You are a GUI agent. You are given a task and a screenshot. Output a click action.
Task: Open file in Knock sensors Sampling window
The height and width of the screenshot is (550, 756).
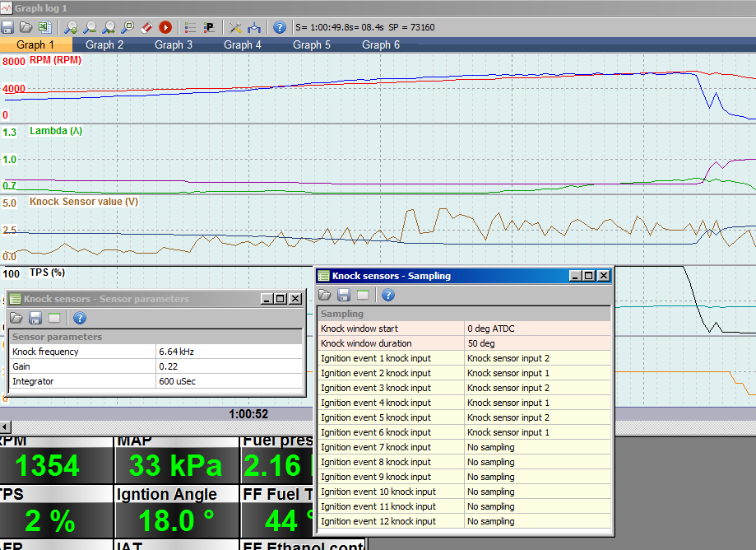click(x=325, y=295)
